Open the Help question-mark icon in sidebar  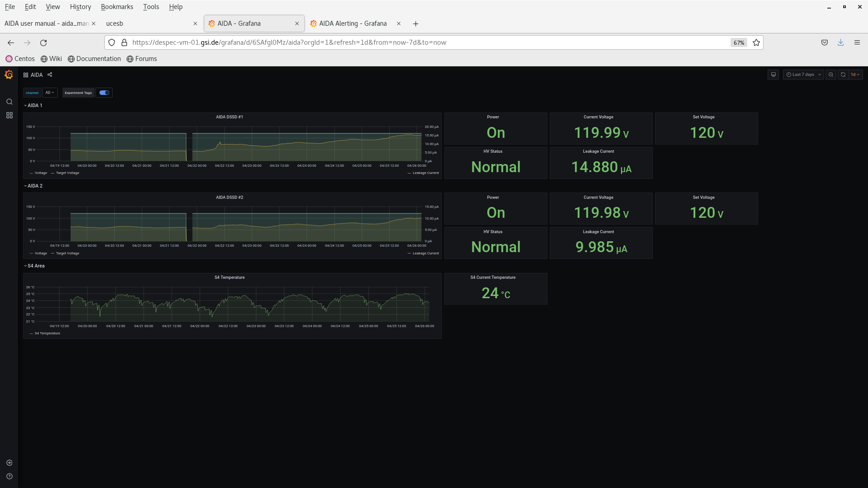coord(9,476)
